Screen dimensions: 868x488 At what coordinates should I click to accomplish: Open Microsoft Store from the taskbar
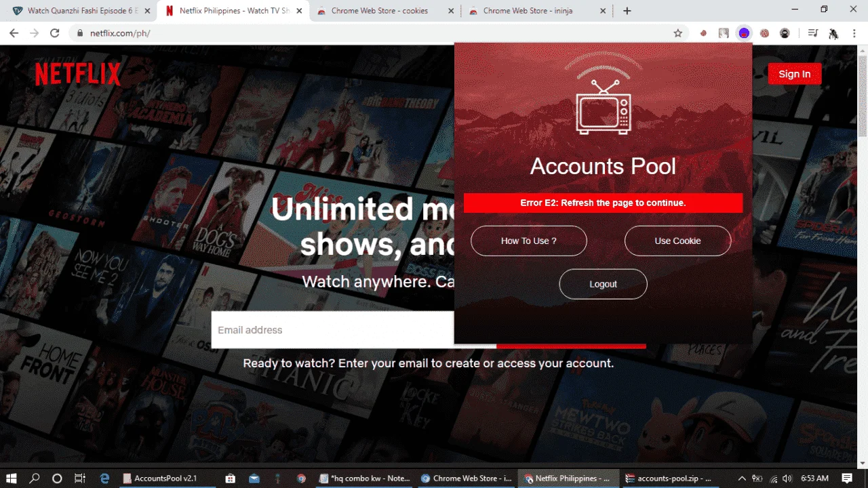coord(230,479)
